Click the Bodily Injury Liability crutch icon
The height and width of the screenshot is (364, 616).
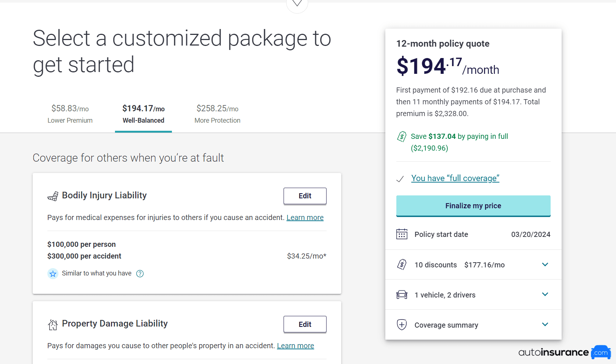[x=53, y=196]
